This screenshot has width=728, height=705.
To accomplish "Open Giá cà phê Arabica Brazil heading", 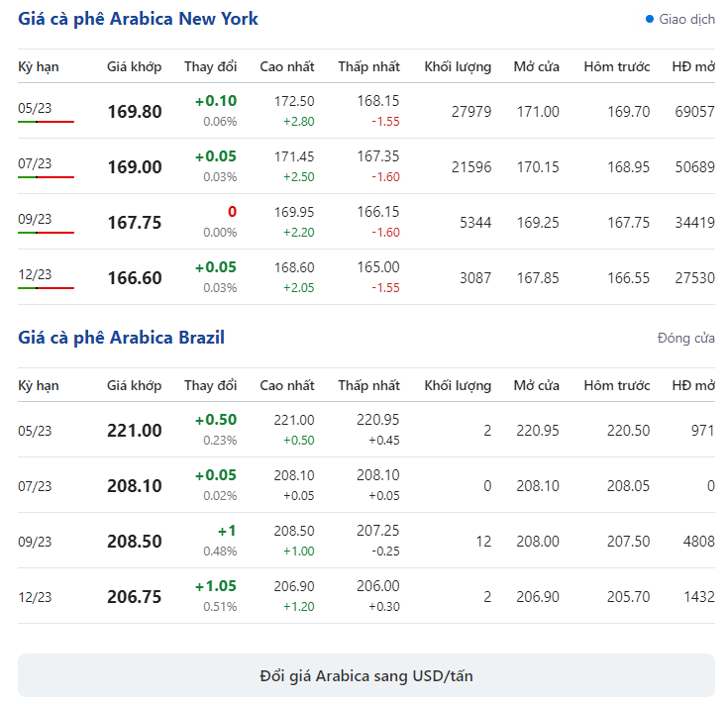I will click(x=121, y=338).
